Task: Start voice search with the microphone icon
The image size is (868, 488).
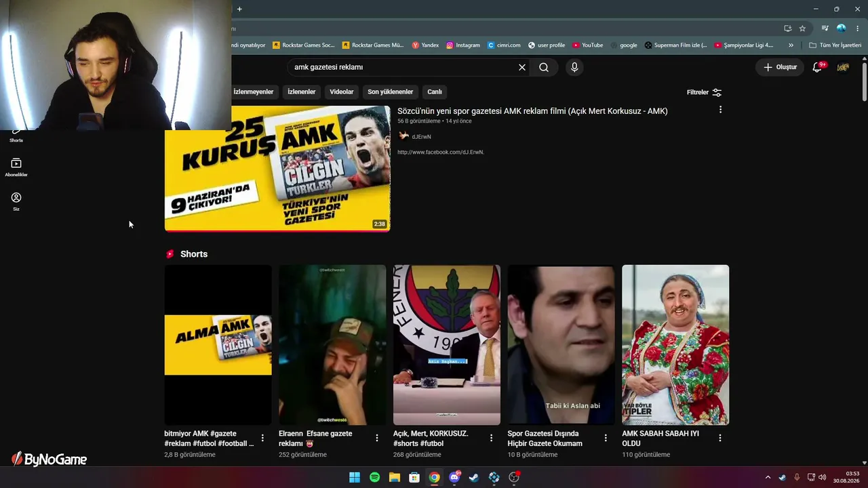Action: tap(574, 67)
